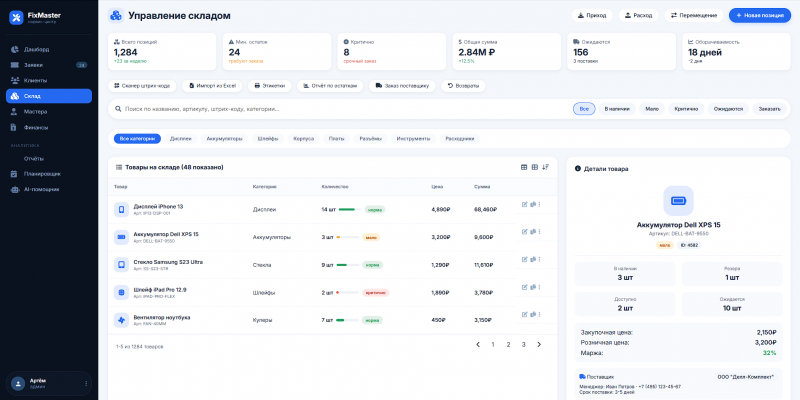Click the edit icon for the Шлейф iPad Pro 12.9 row
This screenshot has height=400, width=800.
pyautogui.click(x=524, y=287)
